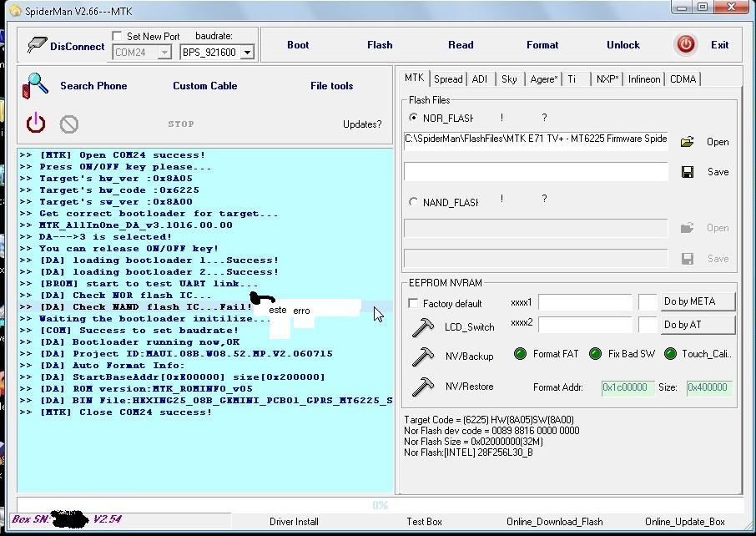The image size is (756, 536).
Task: Click the STOP button
Action: [181, 124]
